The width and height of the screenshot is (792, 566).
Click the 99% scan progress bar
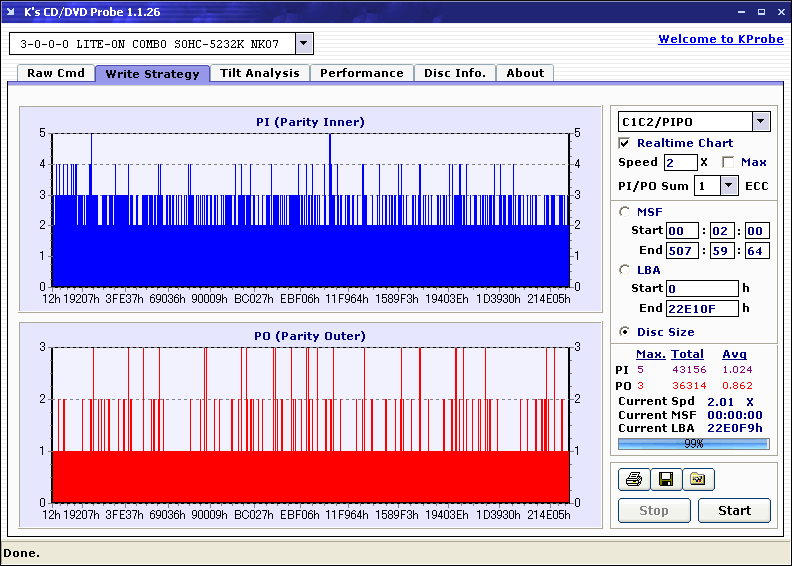[x=693, y=443]
